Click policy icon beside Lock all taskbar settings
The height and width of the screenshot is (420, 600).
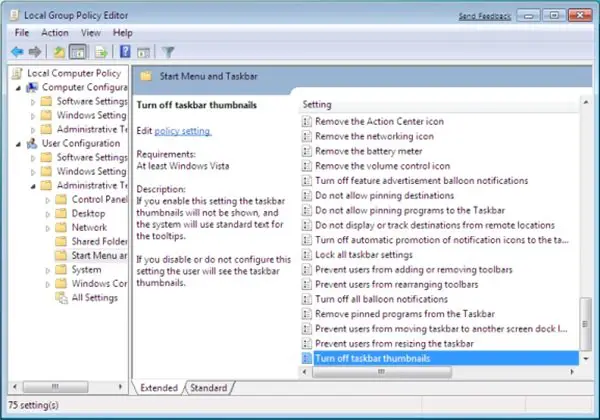point(307,255)
